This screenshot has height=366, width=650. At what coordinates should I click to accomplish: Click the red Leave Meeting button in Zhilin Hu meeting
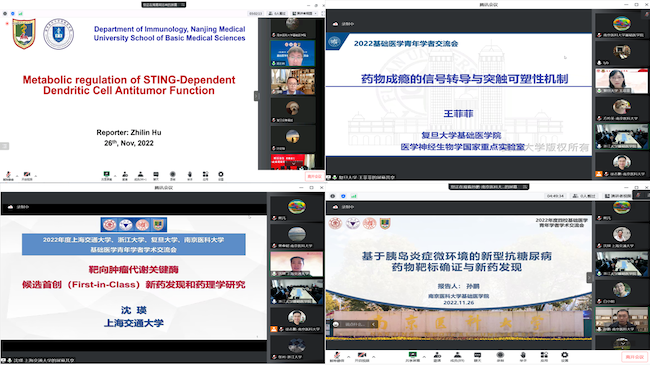[x=314, y=176]
